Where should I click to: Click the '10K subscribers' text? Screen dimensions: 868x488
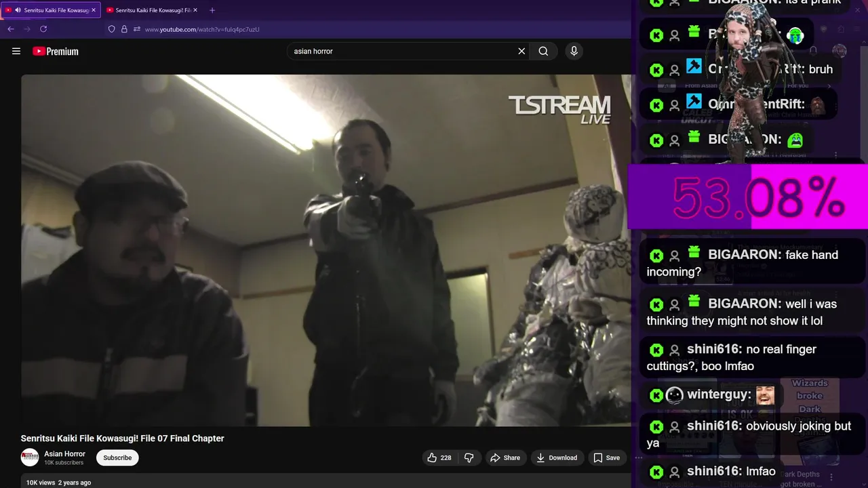point(64,463)
